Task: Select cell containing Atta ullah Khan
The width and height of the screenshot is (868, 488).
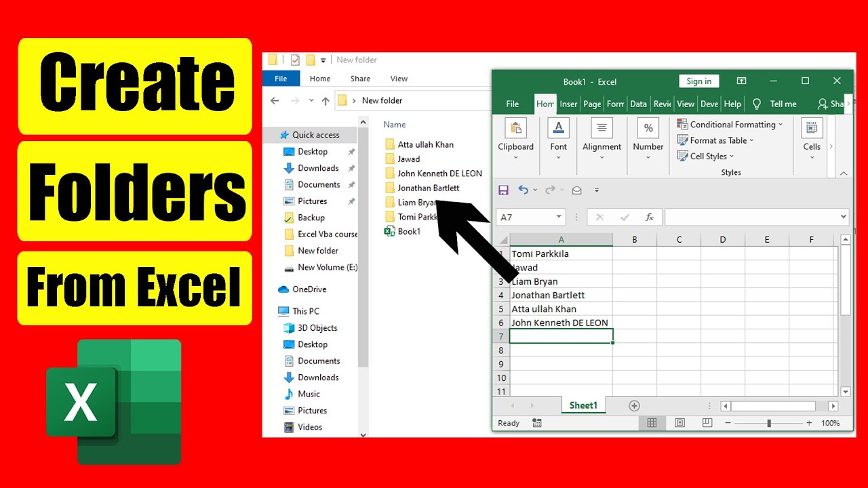Action: tap(561, 309)
